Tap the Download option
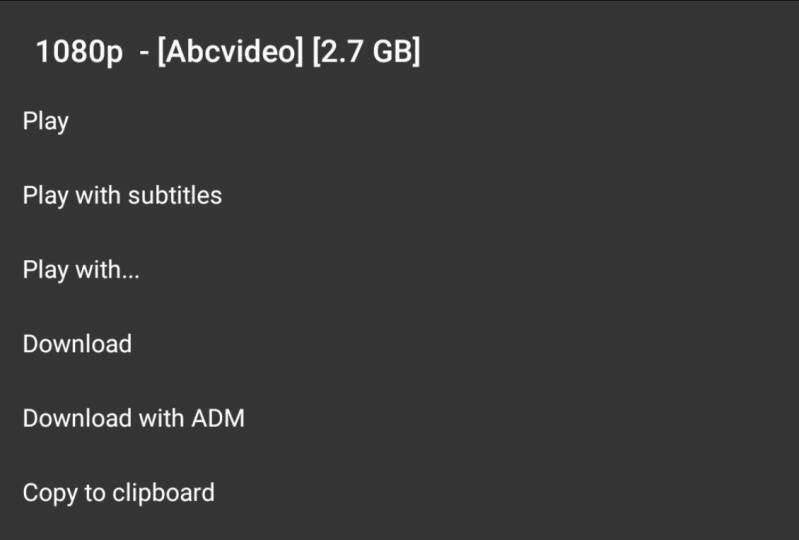The height and width of the screenshot is (540, 799). (x=77, y=344)
